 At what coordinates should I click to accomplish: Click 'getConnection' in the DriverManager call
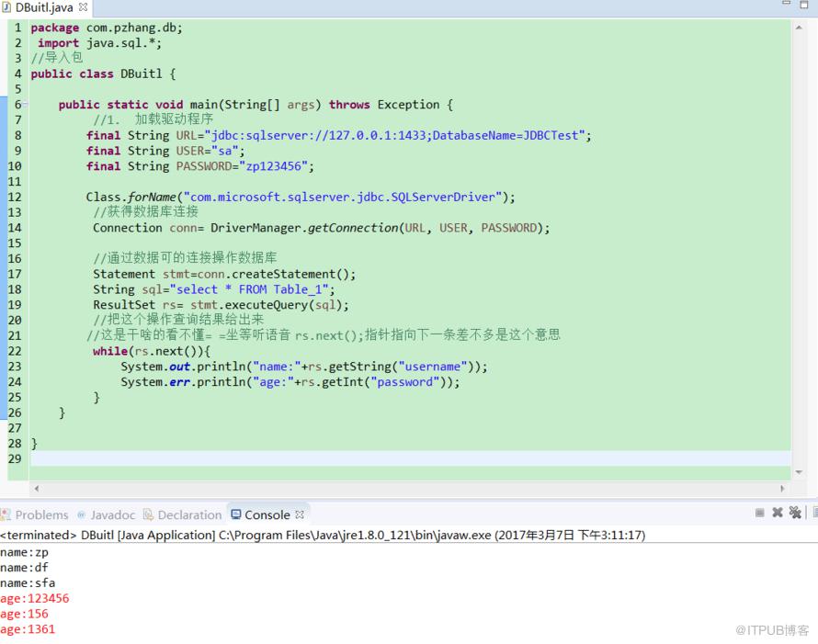click(x=353, y=228)
